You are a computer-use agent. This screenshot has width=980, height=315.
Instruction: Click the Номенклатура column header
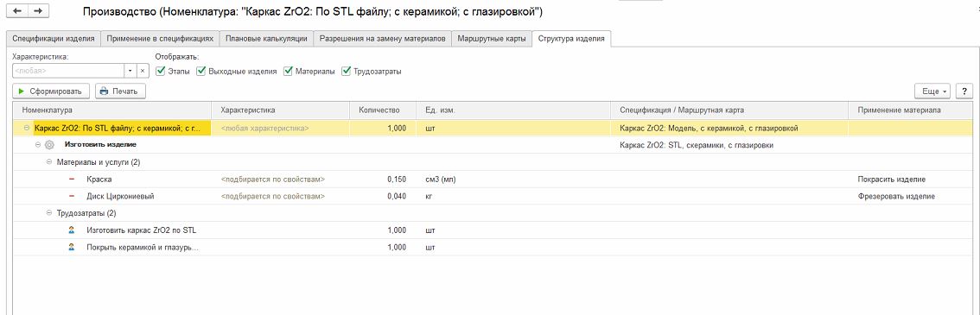112,110
